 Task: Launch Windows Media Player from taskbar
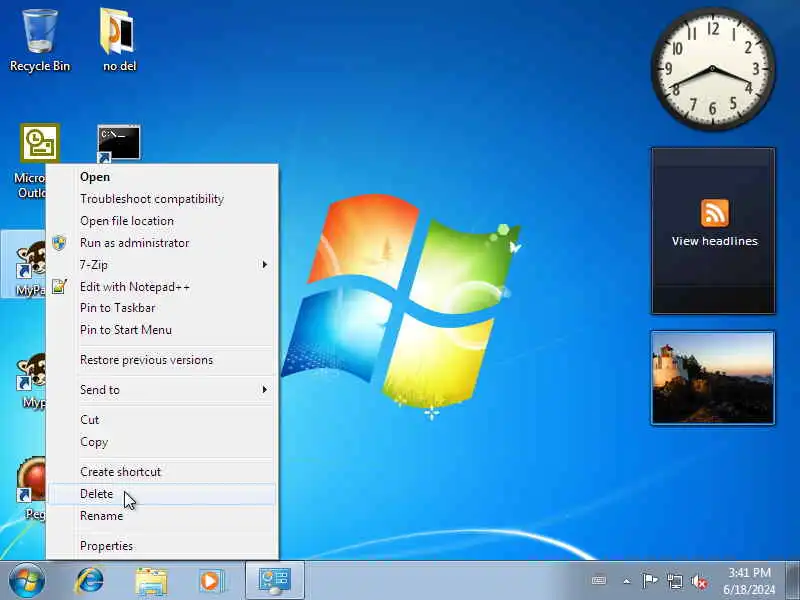coord(211,581)
